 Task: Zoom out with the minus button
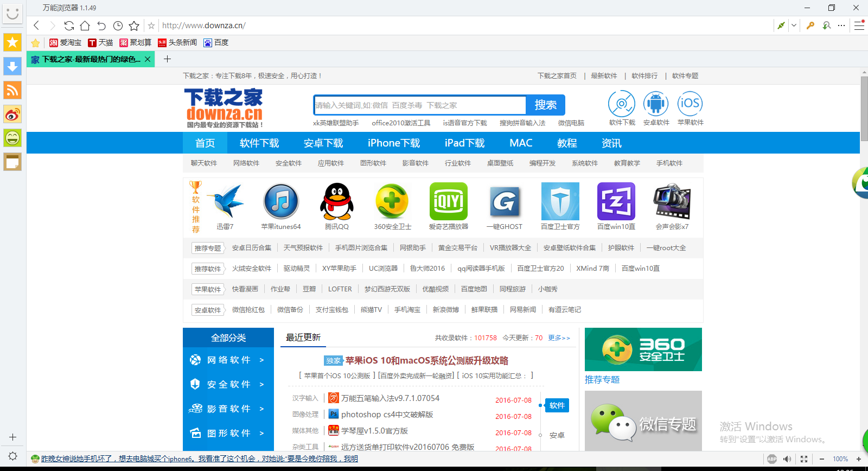(822, 459)
